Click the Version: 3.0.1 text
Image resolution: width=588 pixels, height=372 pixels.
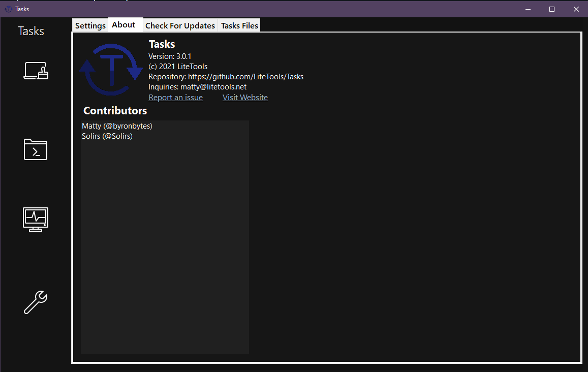(170, 56)
